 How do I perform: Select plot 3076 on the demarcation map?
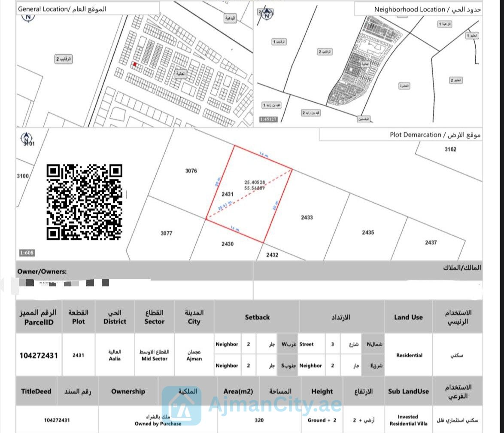[191, 171]
